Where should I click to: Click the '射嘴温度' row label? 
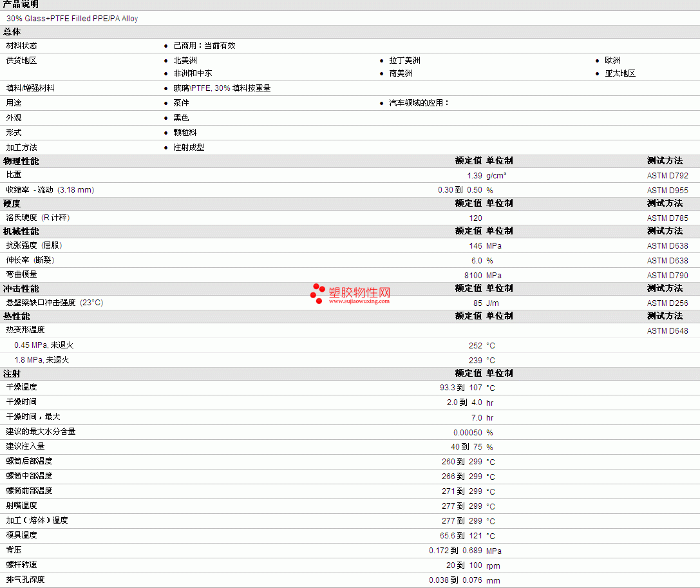(x=21, y=505)
